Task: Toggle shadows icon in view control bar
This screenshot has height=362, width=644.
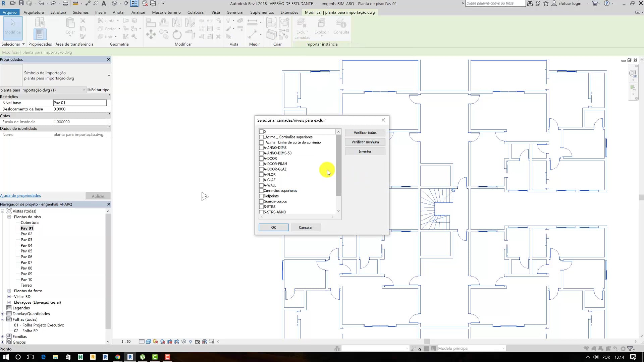Action: [163, 342]
